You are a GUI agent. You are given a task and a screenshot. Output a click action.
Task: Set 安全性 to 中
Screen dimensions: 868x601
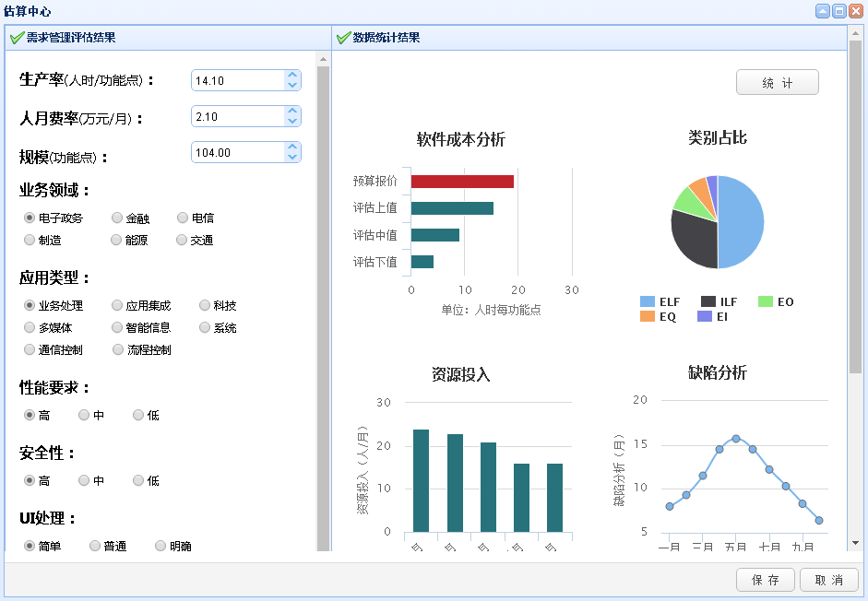click(84, 480)
